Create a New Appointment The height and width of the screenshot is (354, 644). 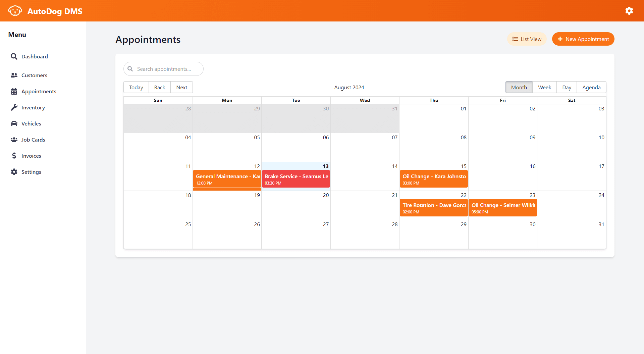(x=583, y=39)
